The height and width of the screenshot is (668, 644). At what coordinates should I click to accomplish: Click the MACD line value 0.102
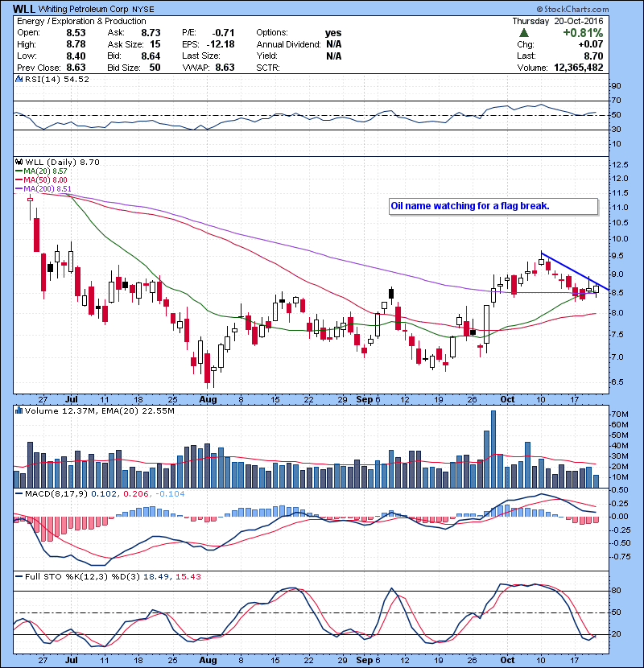coord(104,494)
